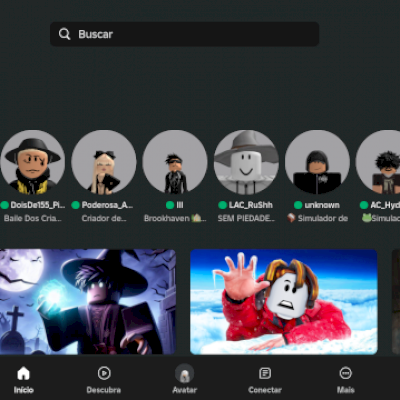Tap the Descubra play-circle icon
The width and height of the screenshot is (400, 400).
tap(104, 373)
